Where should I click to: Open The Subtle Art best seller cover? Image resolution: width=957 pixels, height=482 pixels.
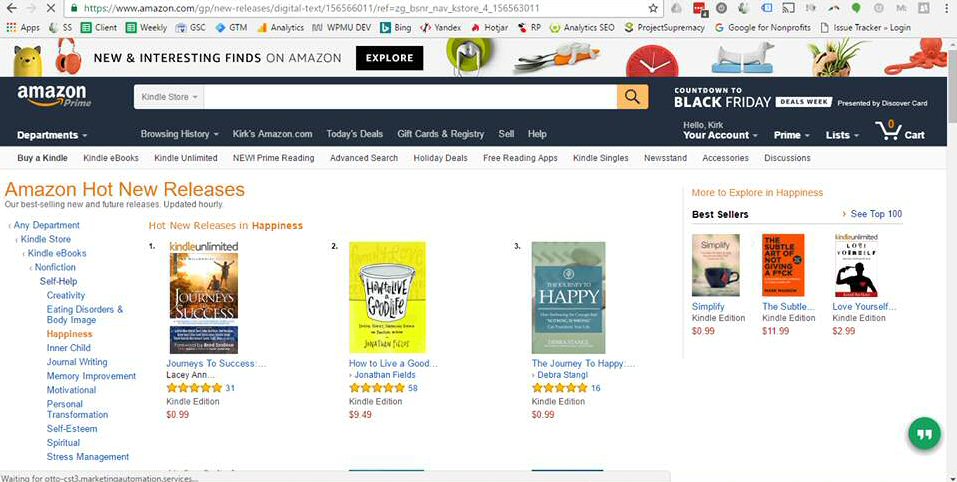click(783, 265)
